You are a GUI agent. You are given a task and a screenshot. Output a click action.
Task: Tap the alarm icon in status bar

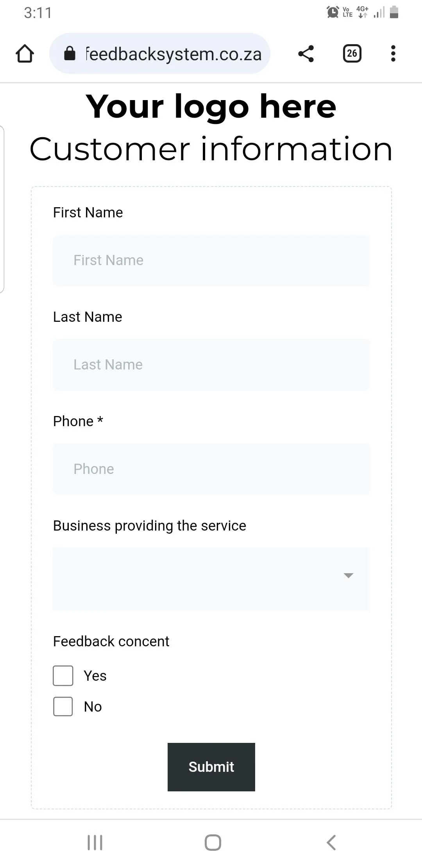[333, 12]
